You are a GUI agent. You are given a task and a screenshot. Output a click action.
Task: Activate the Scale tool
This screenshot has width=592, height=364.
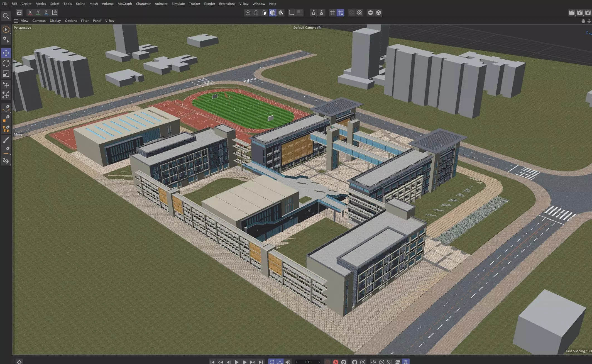click(x=6, y=74)
